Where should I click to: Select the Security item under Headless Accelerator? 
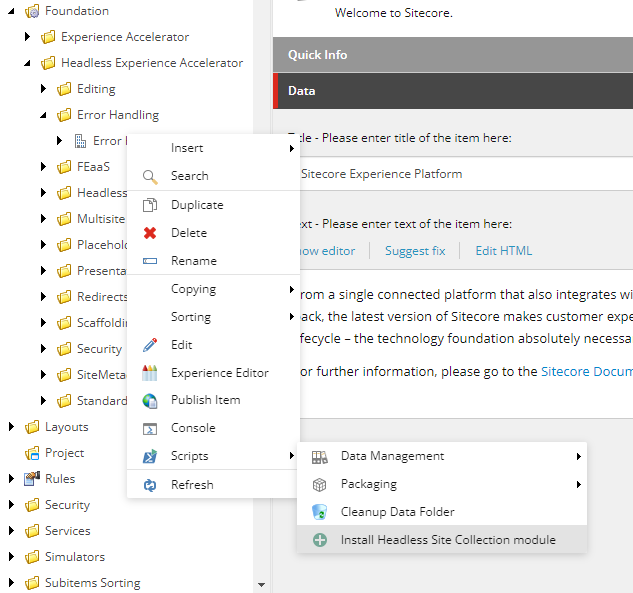pyautogui.click(x=99, y=349)
